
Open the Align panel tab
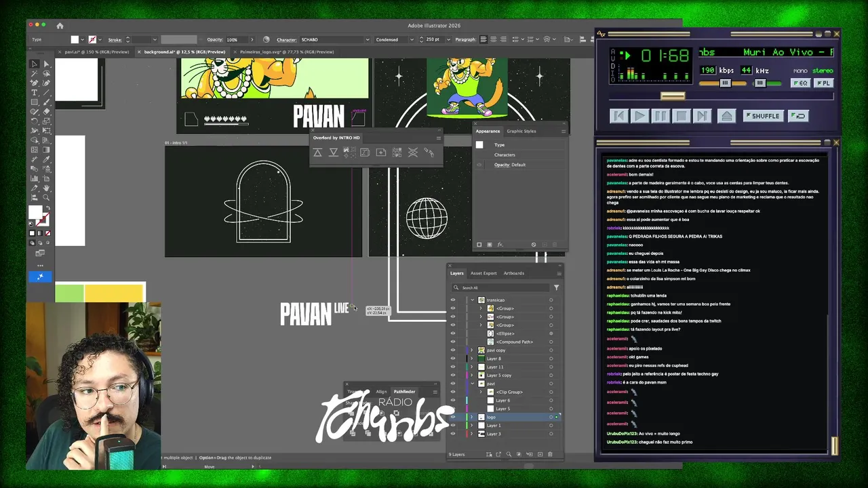click(382, 391)
